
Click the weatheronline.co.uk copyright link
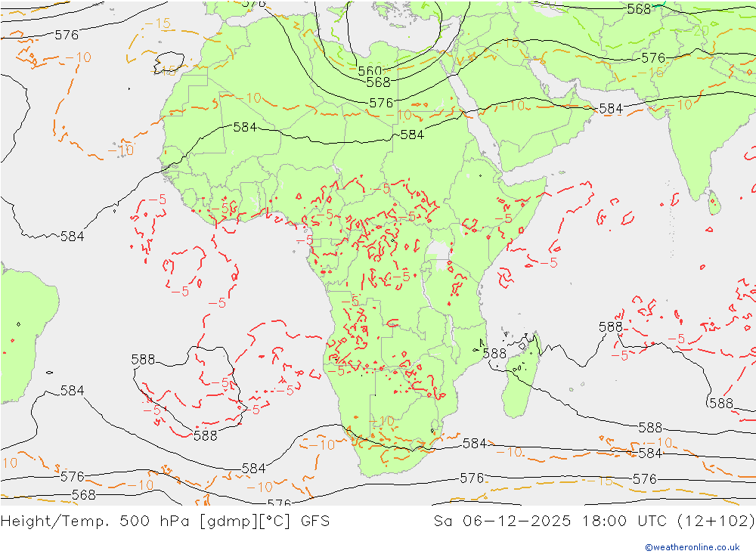[x=692, y=547]
